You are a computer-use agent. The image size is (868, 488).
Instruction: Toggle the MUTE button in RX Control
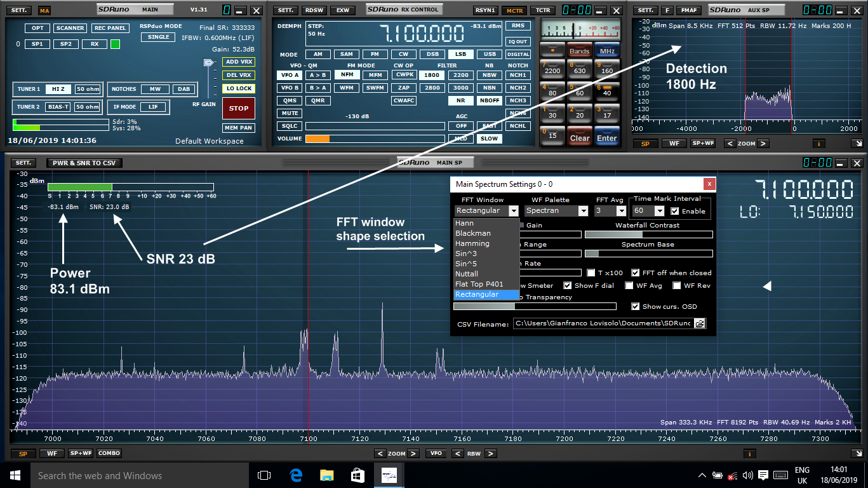coord(290,113)
